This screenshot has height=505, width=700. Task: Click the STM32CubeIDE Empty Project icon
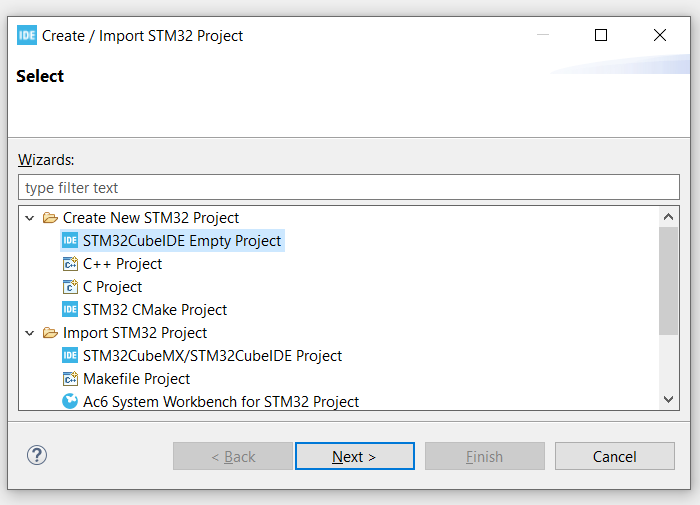[70, 241]
